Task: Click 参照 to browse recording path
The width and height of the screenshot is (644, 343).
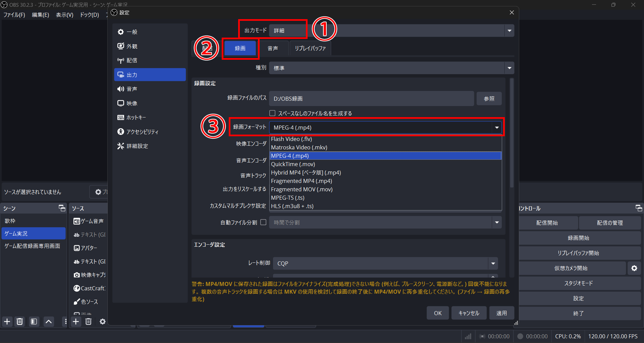Action: coord(489,99)
